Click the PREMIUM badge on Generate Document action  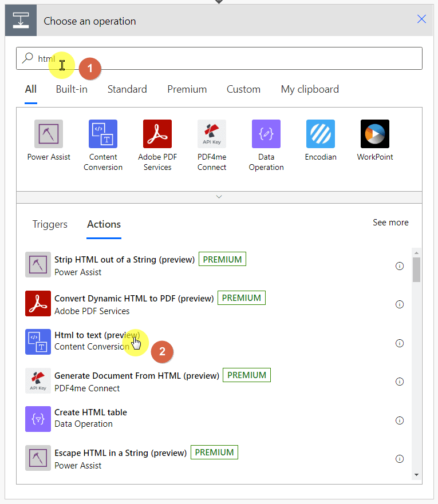pos(247,375)
